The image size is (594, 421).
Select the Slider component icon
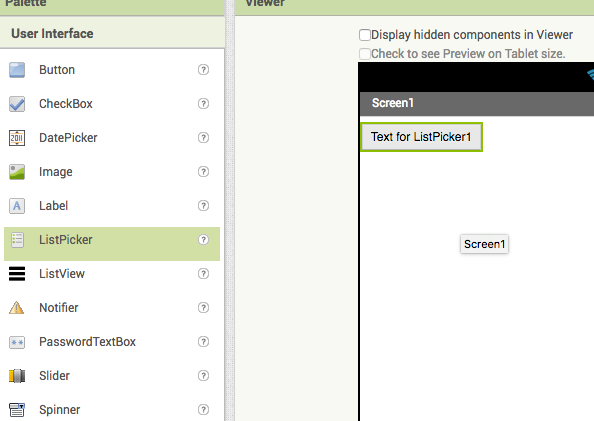coord(17,376)
